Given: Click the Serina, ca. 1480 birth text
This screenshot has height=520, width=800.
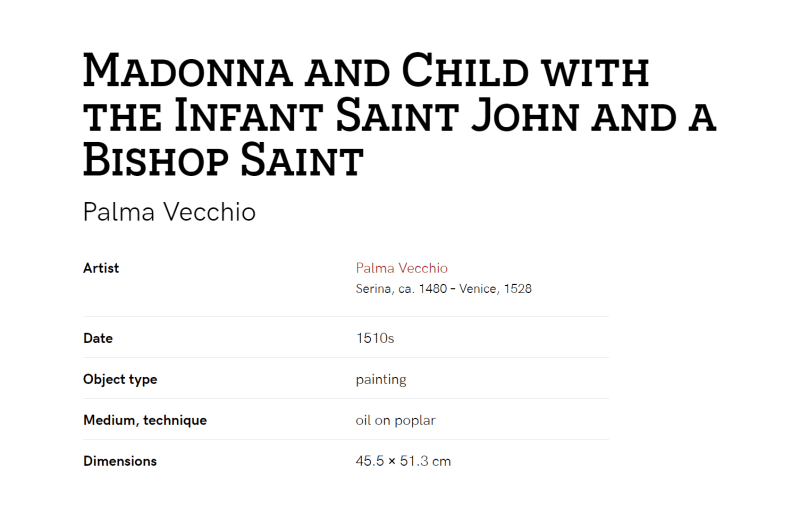Looking at the screenshot, I should [x=401, y=289].
